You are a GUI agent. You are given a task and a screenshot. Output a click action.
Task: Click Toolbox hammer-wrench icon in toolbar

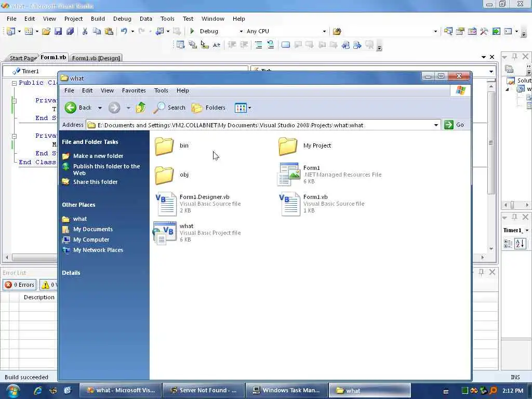[x=484, y=31]
